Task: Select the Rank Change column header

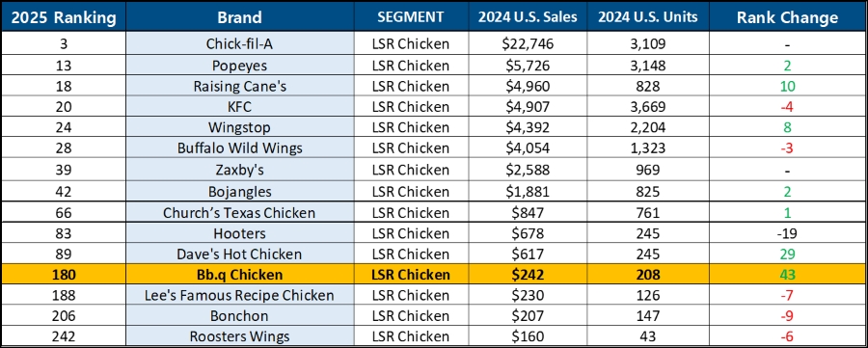Action: 787,17
